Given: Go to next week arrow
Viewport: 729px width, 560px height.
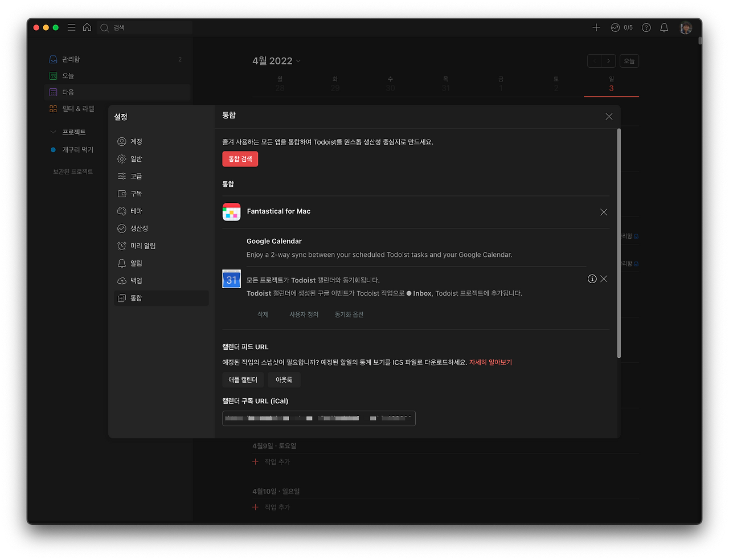Looking at the screenshot, I should point(609,61).
